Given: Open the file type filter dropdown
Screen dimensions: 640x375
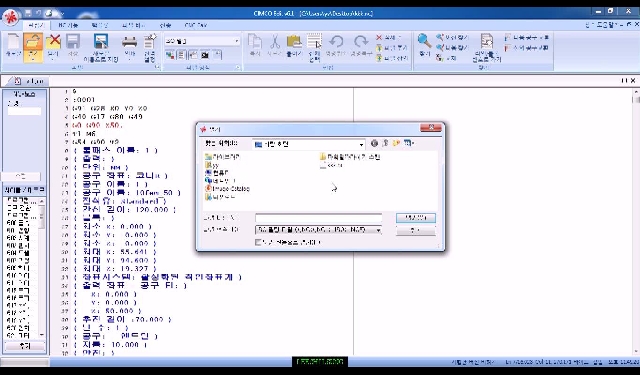Looking at the screenshot, I should coord(378,230).
